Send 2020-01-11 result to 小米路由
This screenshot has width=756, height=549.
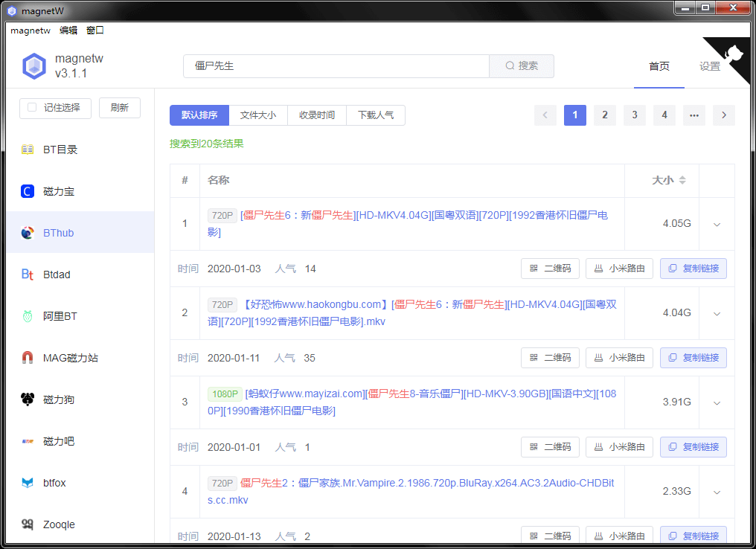(x=619, y=358)
